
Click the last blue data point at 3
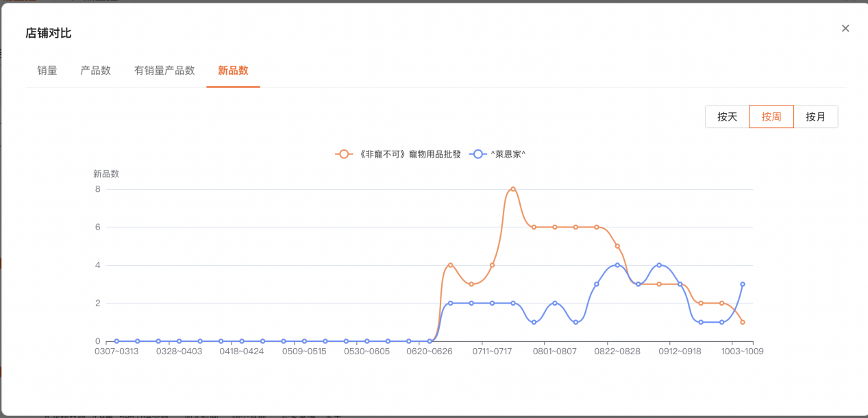point(743,284)
